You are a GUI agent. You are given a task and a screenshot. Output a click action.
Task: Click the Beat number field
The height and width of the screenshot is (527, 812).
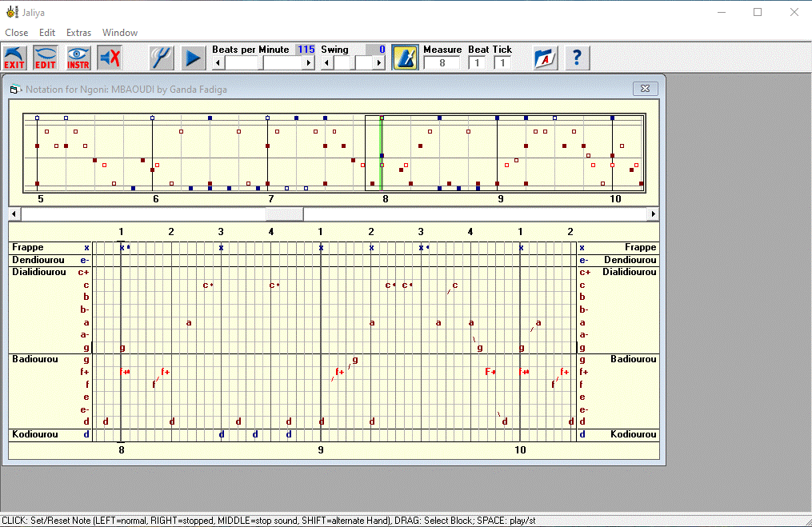point(478,62)
